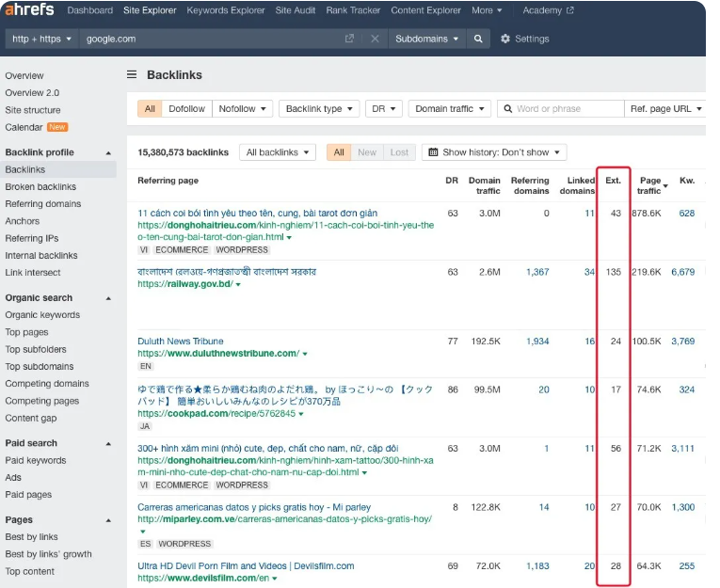Click the Settings gear icon
Image resolution: width=720 pixels, height=588 pixels.
click(x=505, y=40)
